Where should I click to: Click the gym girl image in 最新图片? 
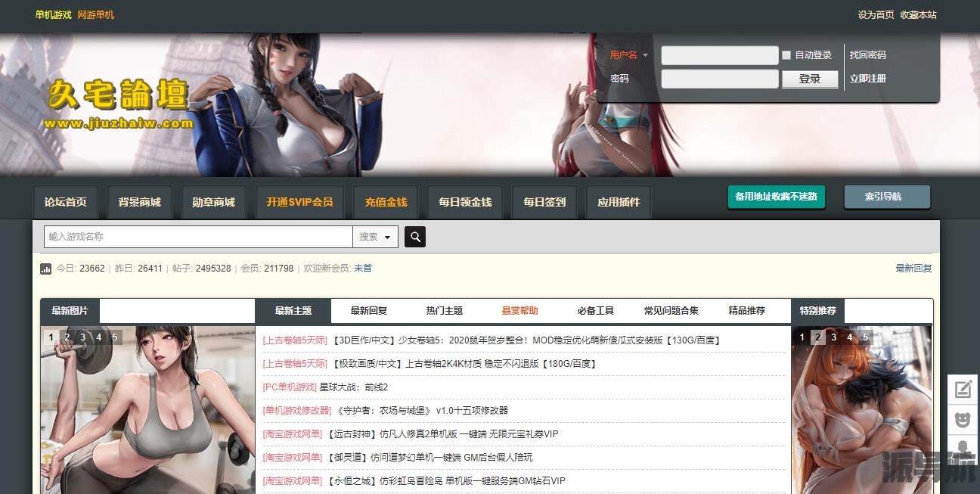coord(148,410)
